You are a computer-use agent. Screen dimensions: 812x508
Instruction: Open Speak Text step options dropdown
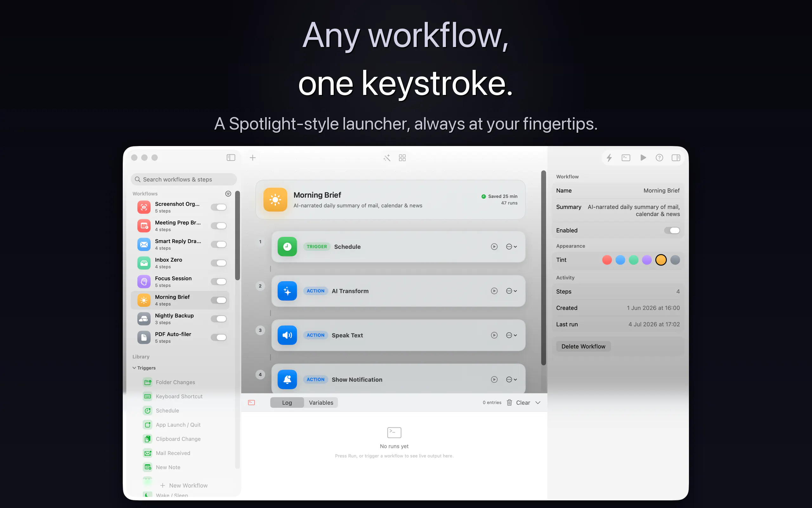[512, 335]
